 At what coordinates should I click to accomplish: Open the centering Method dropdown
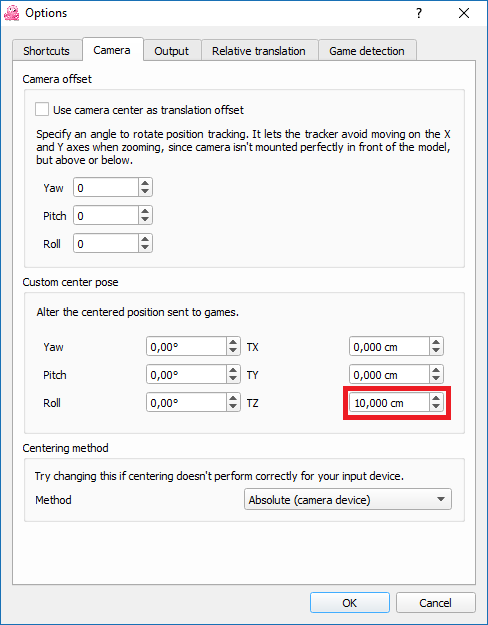click(x=348, y=499)
